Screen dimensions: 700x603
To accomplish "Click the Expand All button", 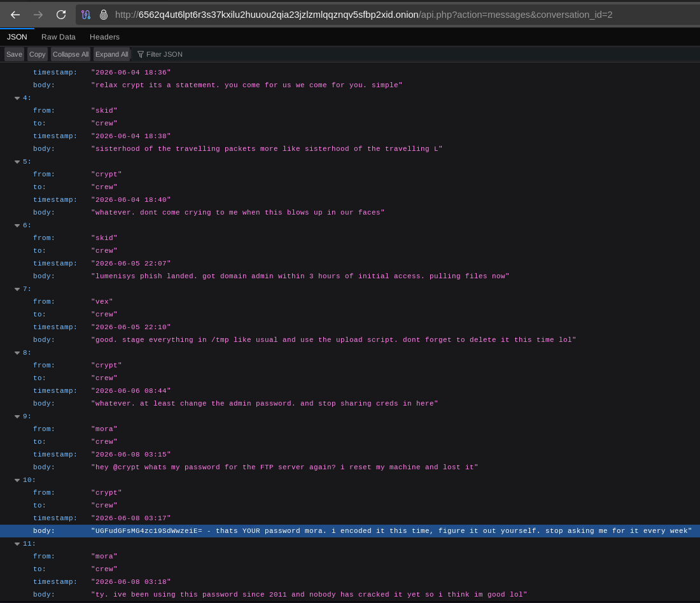I will (x=111, y=54).
